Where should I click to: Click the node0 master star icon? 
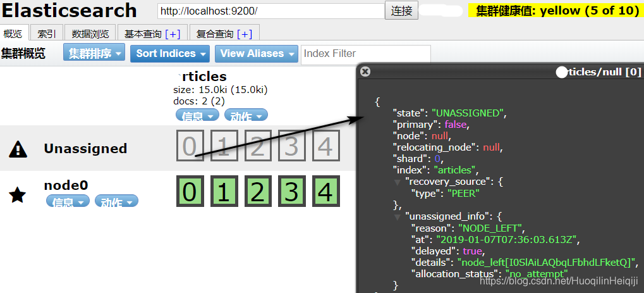coord(18,195)
